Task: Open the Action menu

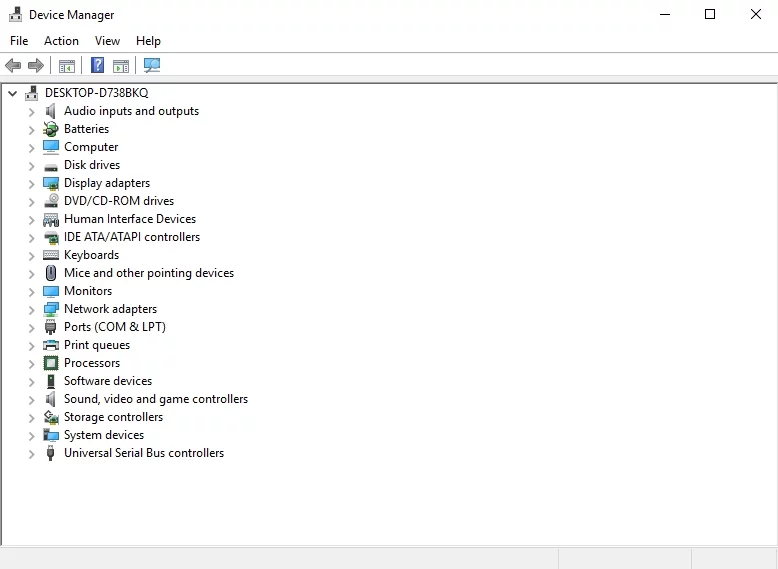Action: tap(61, 41)
